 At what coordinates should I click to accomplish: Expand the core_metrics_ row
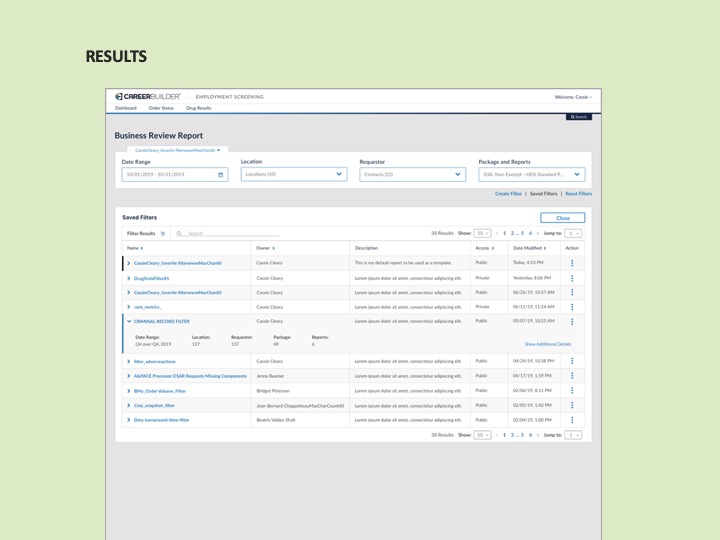coord(129,307)
